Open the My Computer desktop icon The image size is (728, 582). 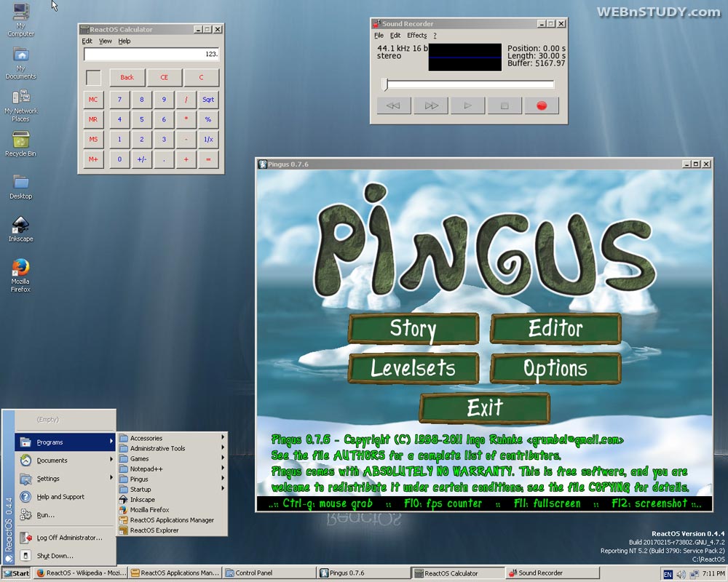tap(21, 19)
